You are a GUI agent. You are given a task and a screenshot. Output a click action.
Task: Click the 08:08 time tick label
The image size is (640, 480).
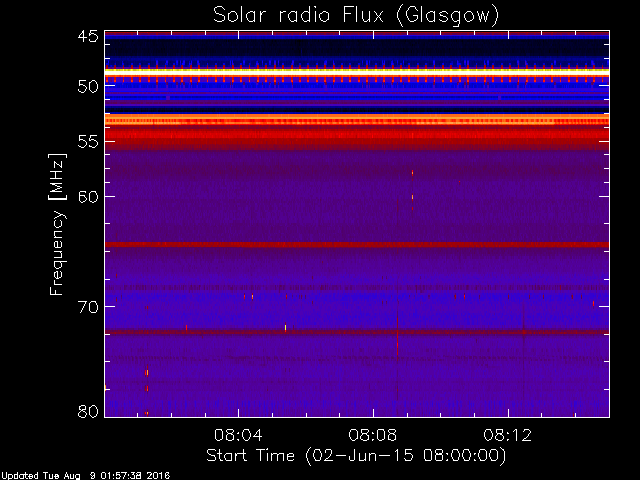click(373, 435)
